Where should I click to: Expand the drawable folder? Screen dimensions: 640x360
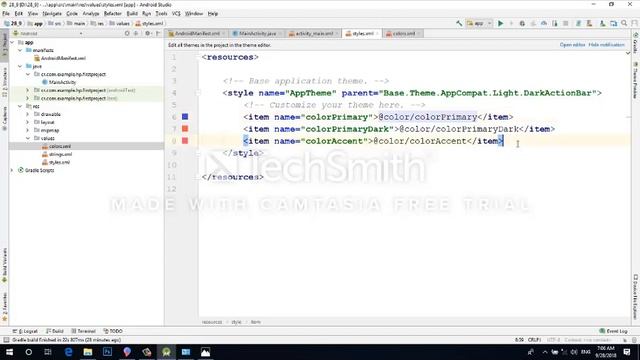(28, 114)
